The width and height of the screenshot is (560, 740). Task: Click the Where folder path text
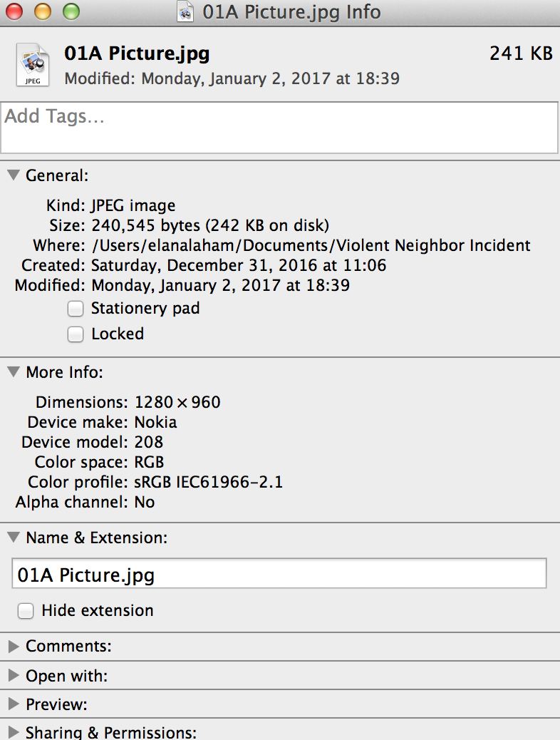click(311, 246)
